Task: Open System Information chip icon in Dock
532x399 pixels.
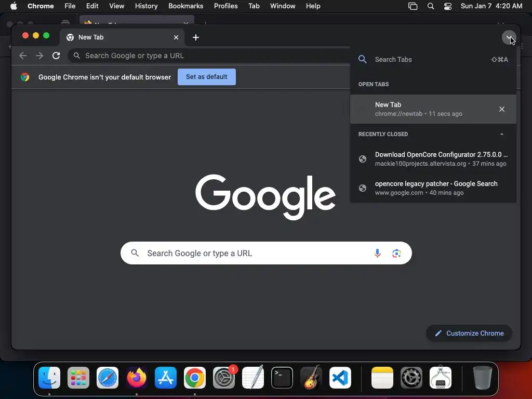Action: click(x=441, y=378)
